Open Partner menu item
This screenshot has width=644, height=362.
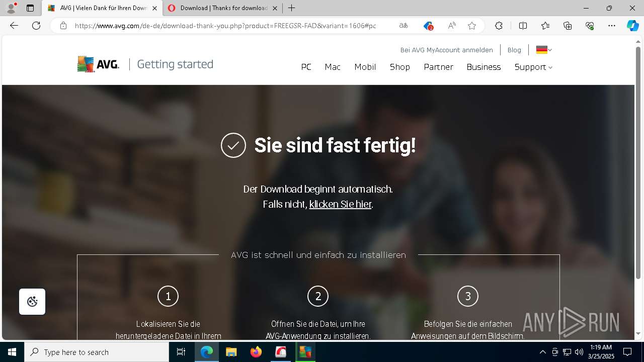[x=438, y=67]
